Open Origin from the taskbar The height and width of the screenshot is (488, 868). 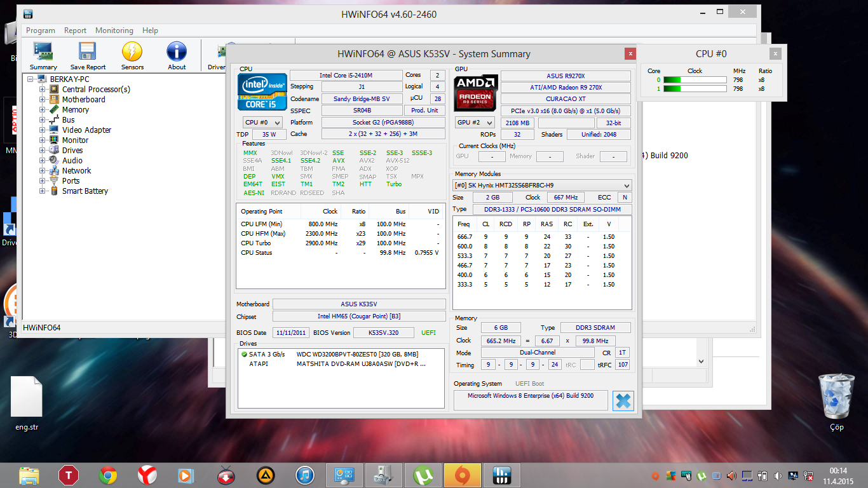click(462, 475)
